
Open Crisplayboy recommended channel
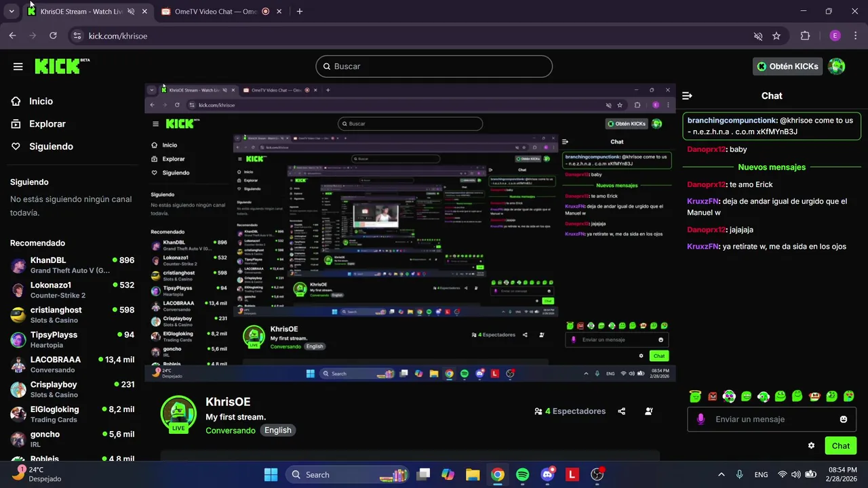[x=73, y=389]
